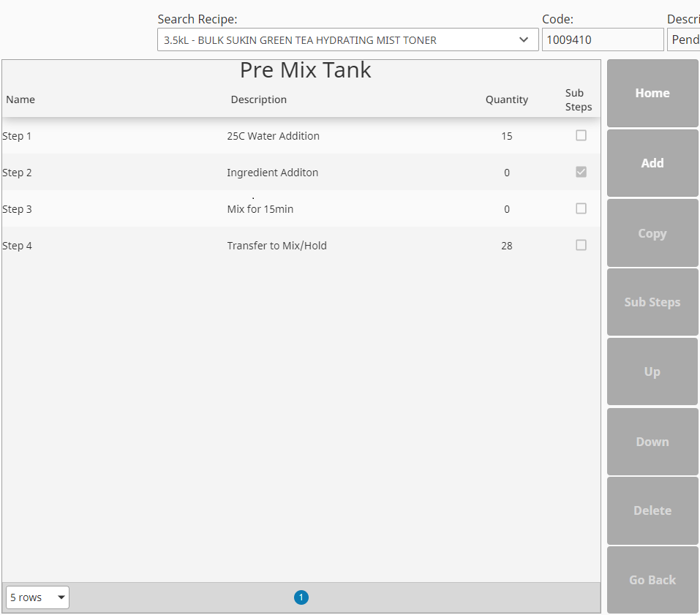Click the Add button
700x615 pixels.
click(x=652, y=163)
